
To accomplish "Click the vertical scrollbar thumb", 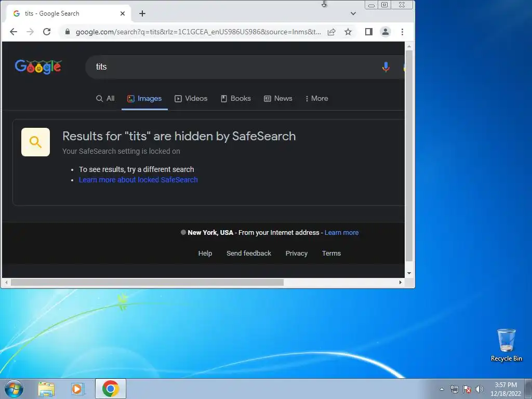I will [409, 156].
